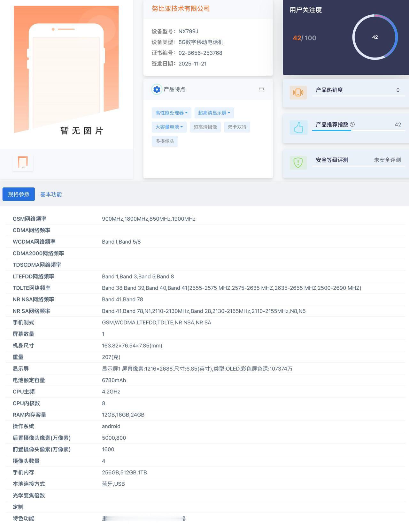409x532 pixels.
Task: Click the 屏幕数量 row label
Action: [23, 334]
